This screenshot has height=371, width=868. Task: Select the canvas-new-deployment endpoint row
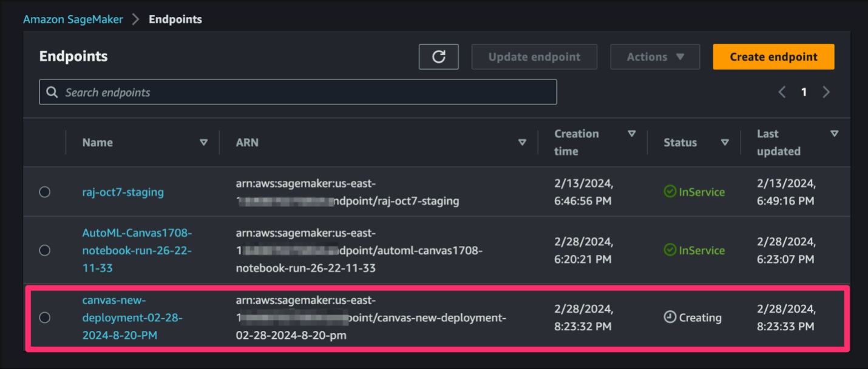[x=45, y=317]
